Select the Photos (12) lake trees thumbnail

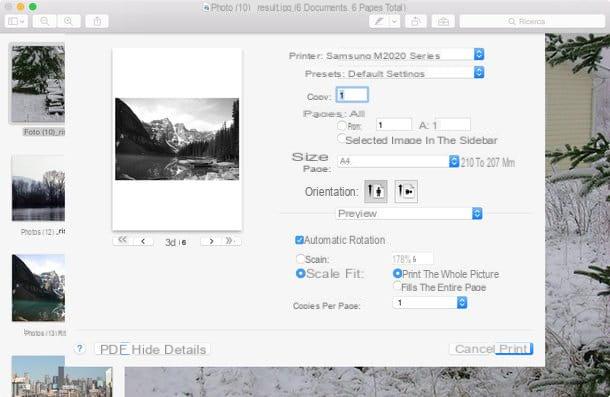tap(38, 188)
